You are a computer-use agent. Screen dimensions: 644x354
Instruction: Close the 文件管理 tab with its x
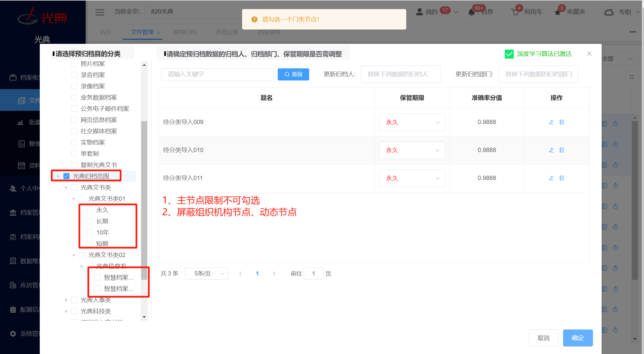point(159,33)
